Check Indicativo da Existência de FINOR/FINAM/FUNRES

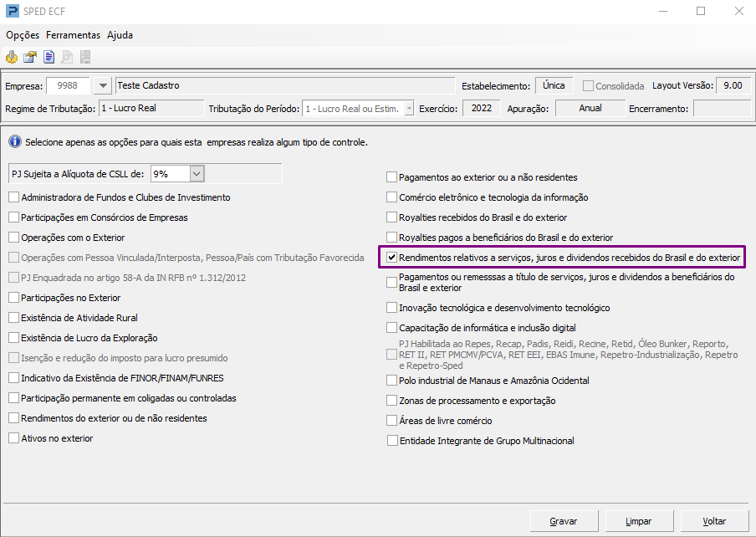coord(13,378)
